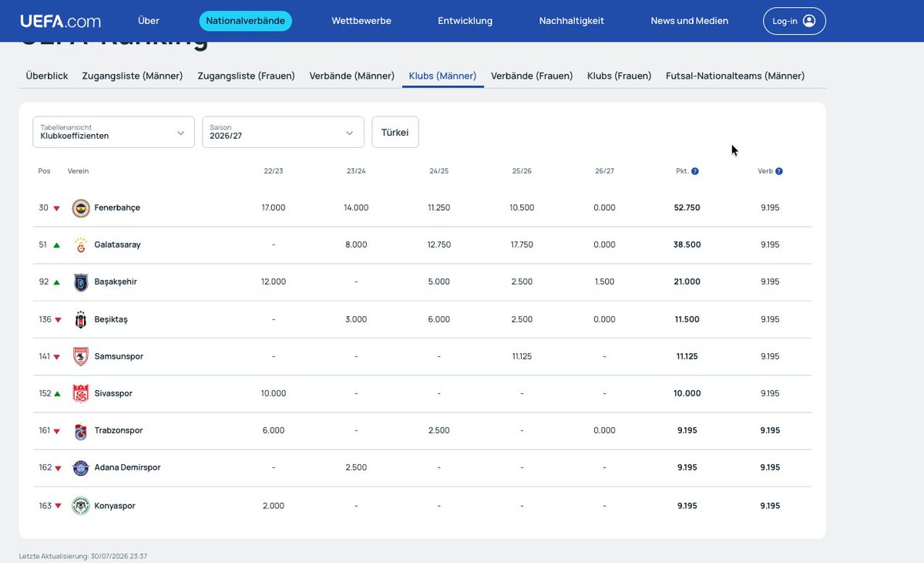Open the Sivasspor club link
The height and width of the screenshot is (563, 924).
click(x=113, y=393)
